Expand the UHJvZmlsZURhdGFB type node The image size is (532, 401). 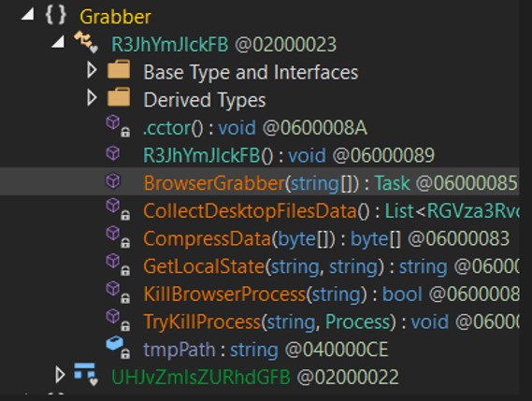pyautogui.click(x=60, y=375)
